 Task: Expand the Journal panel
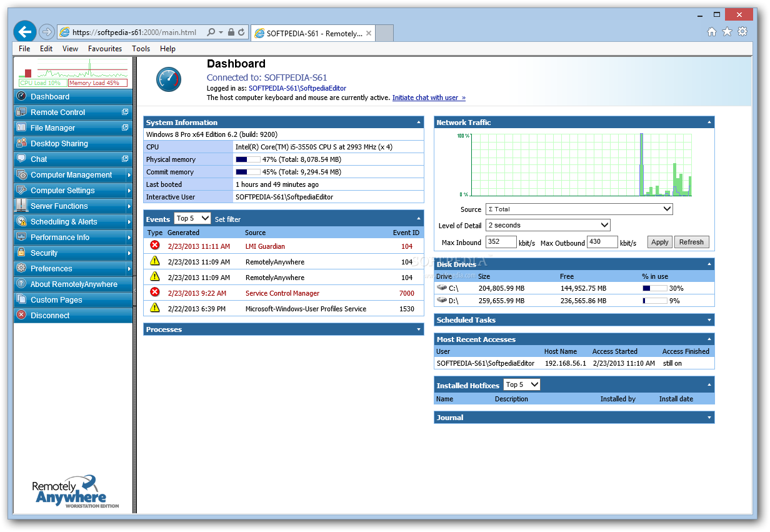point(709,418)
